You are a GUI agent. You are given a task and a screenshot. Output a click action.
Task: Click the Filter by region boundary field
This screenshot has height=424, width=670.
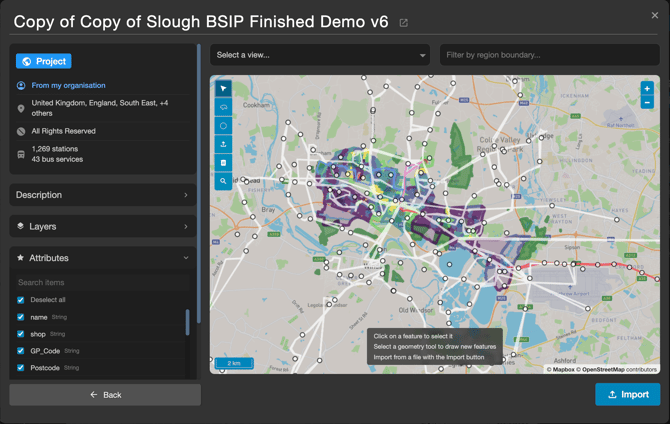point(550,55)
